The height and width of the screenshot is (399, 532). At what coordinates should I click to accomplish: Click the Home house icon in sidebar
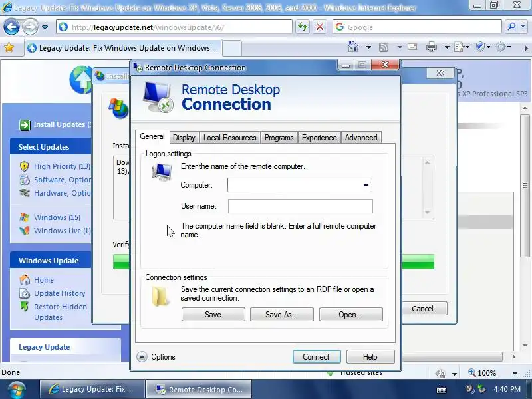pos(25,279)
